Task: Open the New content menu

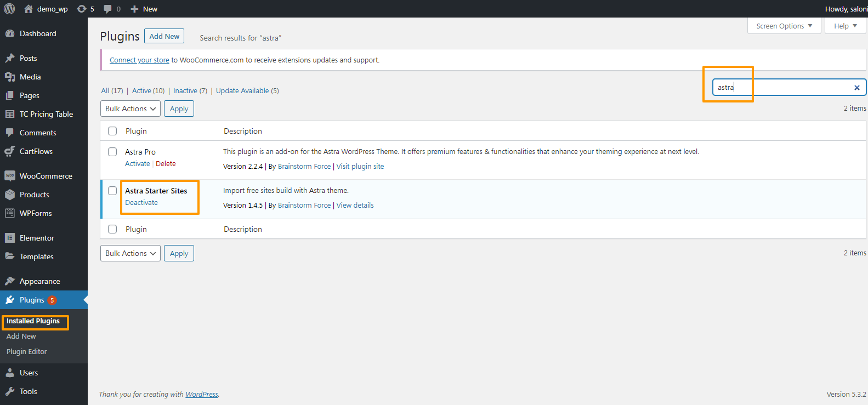Action: point(144,9)
